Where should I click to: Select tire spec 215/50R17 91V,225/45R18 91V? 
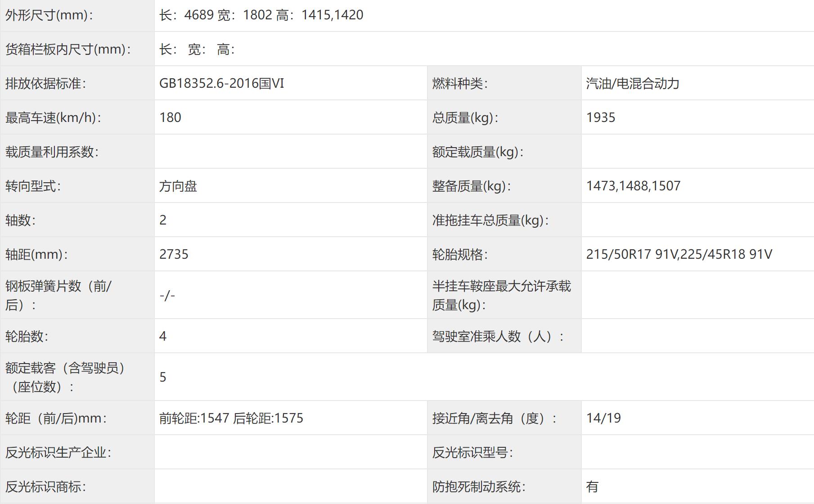[x=679, y=254]
